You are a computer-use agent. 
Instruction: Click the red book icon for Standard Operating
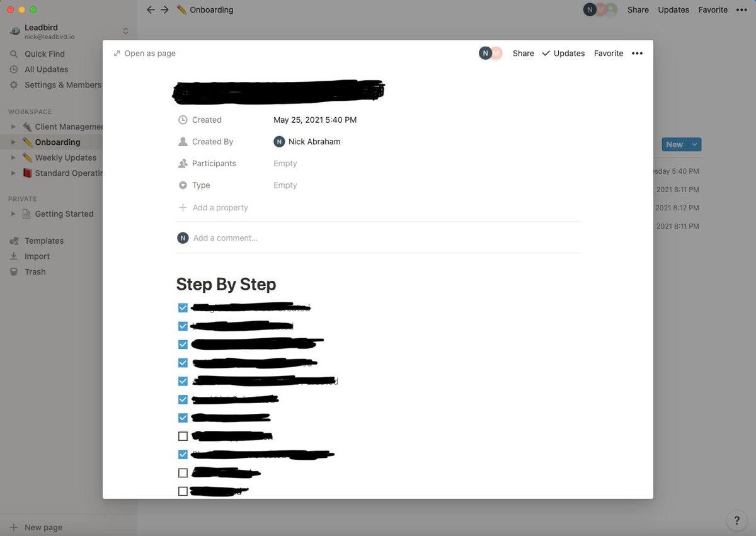tap(27, 173)
